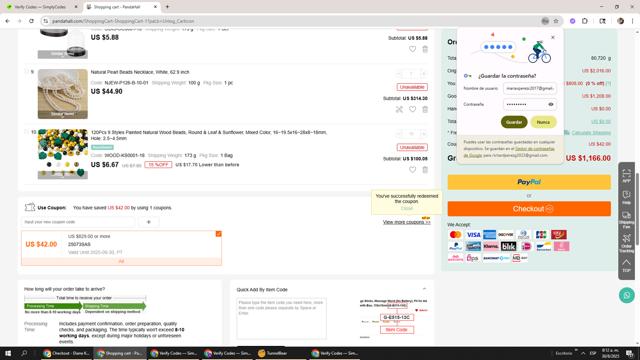
Task: Click the coupon code input field
Action: tap(78, 222)
